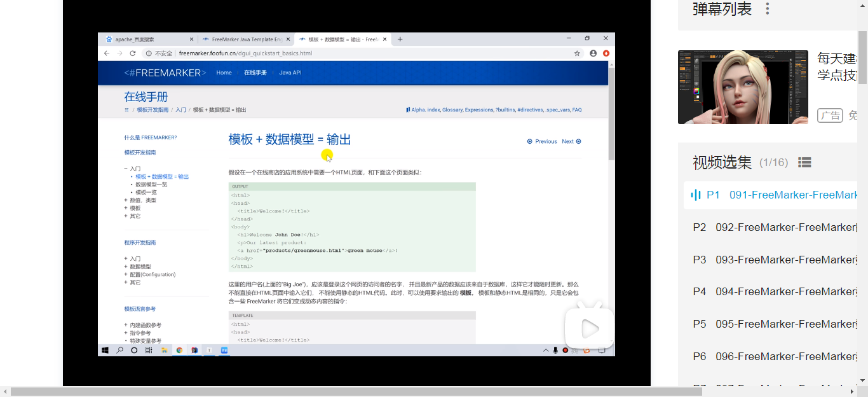
Task: Toggle the 视频选集 list view icon
Action: point(804,162)
